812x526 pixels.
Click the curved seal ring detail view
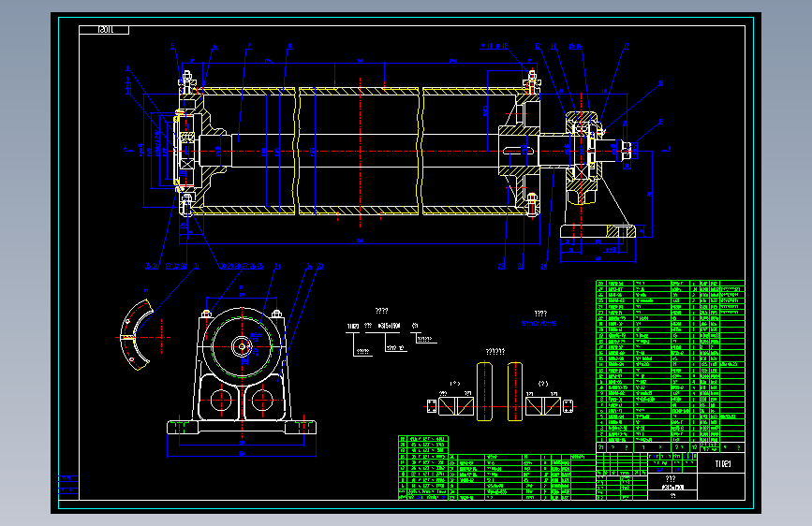click(136, 335)
